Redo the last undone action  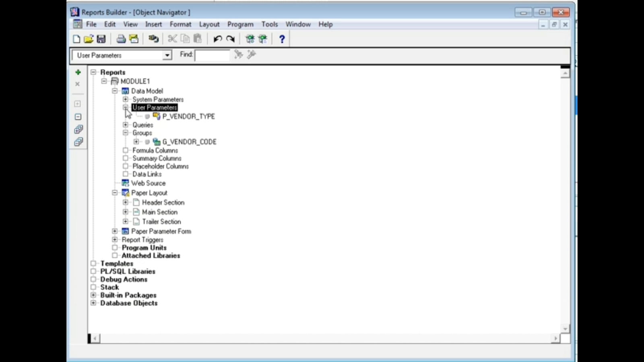[230, 39]
